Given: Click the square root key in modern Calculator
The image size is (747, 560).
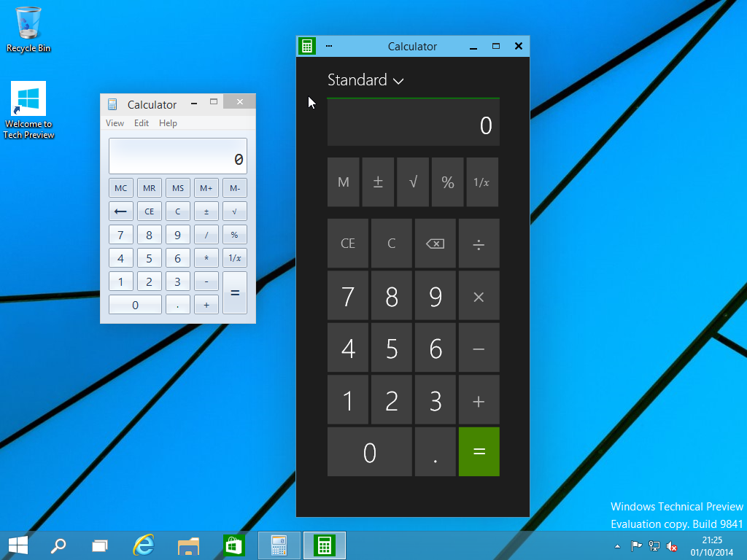Looking at the screenshot, I should point(413,182).
